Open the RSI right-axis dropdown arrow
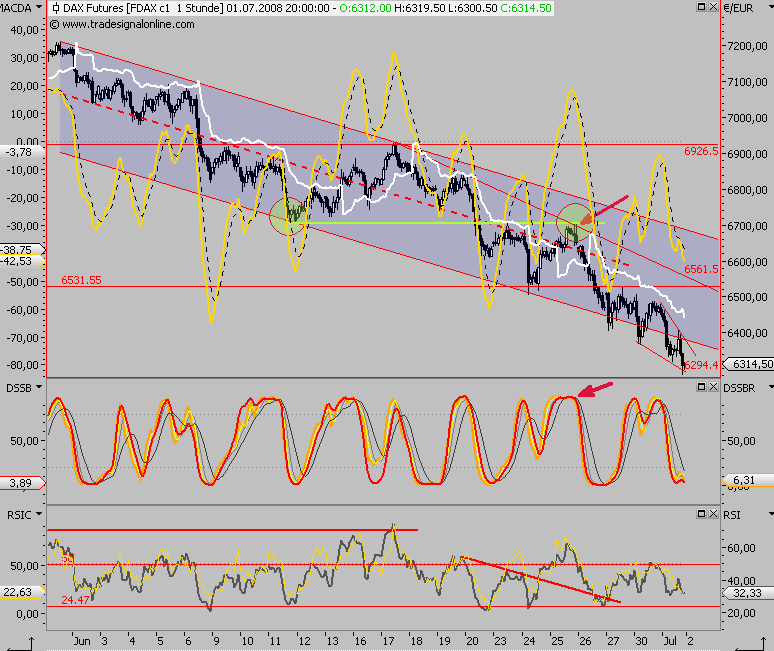The height and width of the screenshot is (651, 774). coord(771,514)
